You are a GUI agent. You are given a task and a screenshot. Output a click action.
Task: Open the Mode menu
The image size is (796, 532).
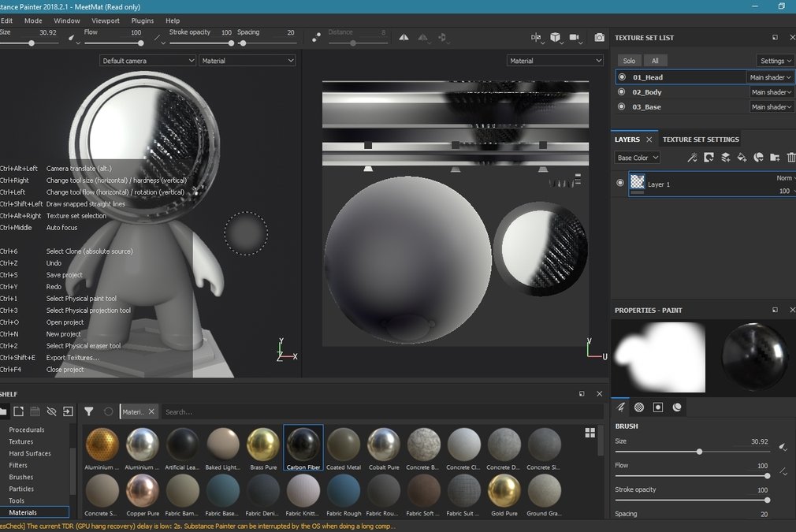click(33, 20)
